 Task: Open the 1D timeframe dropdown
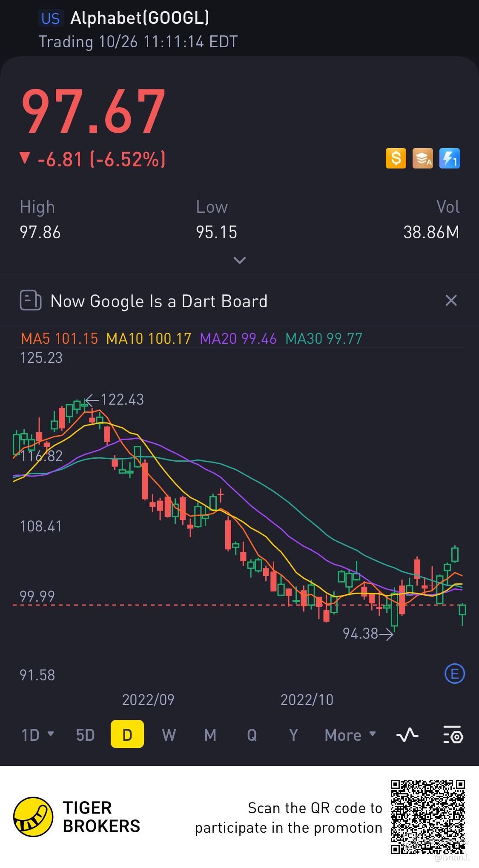[37, 735]
